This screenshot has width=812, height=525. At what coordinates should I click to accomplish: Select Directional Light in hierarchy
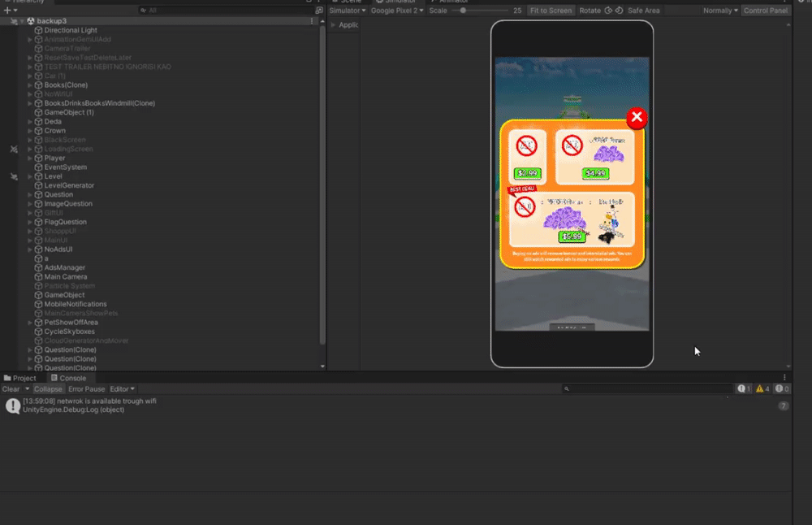click(x=71, y=30)
